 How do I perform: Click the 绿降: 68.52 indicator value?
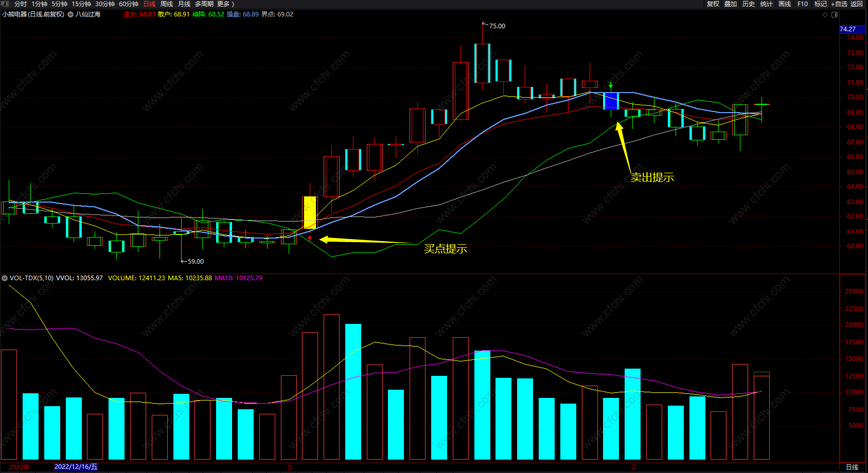click(208, 14)
